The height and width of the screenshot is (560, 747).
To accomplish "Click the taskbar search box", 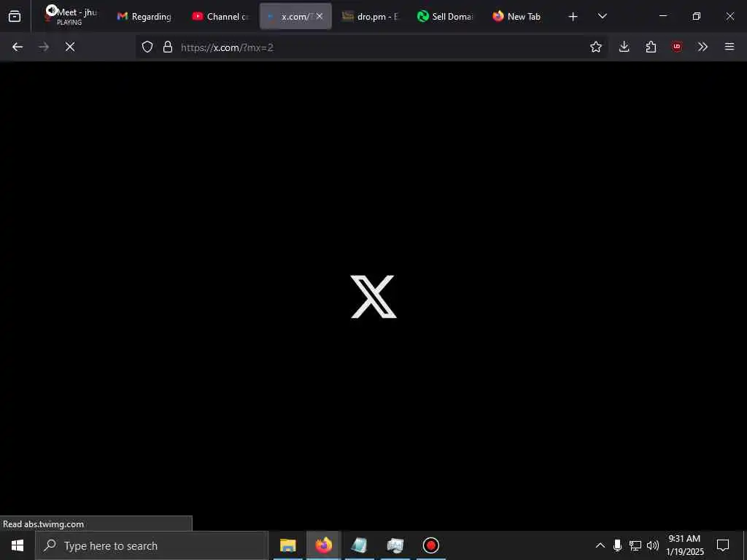I will 152,545.
